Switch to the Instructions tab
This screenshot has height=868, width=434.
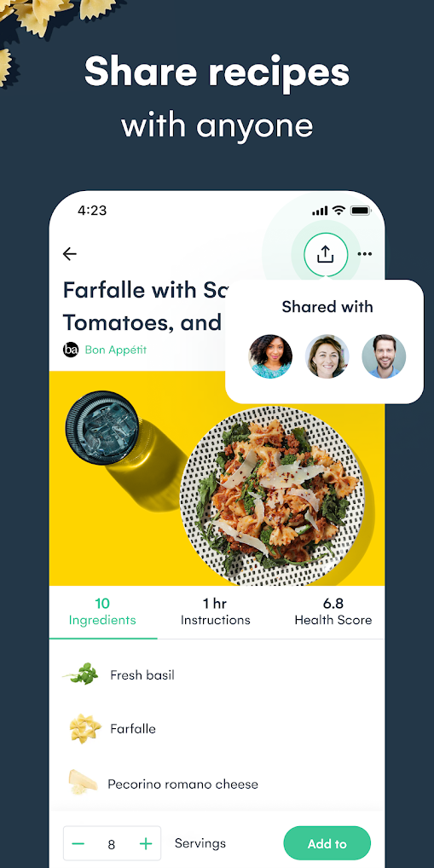click(216, 611)
